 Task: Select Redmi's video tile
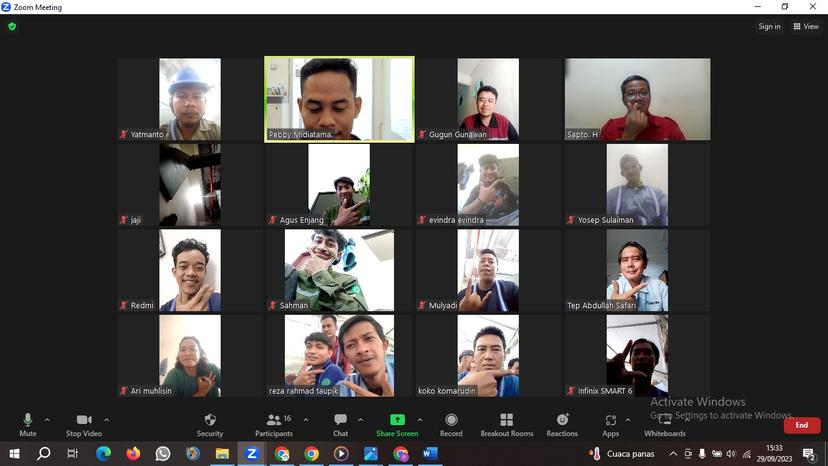click(190, 271)
